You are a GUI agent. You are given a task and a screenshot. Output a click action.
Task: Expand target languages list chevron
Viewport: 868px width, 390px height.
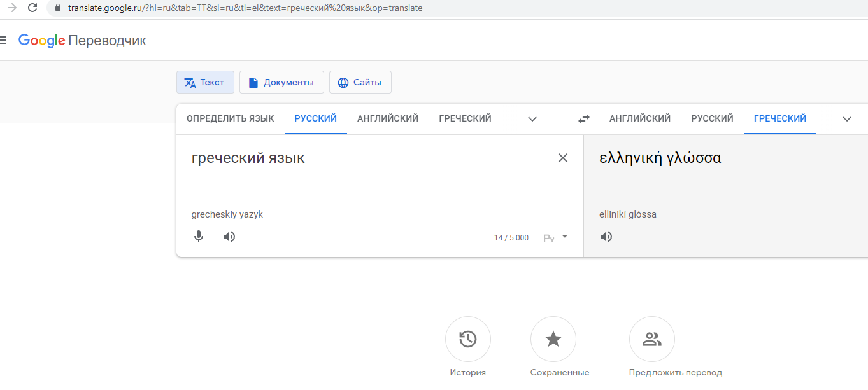click(x=847, y=119)
